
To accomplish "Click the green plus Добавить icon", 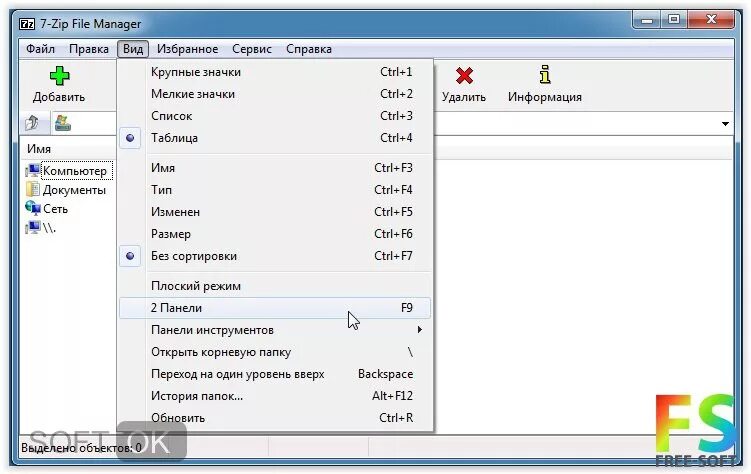I will (x=59, y=76).
